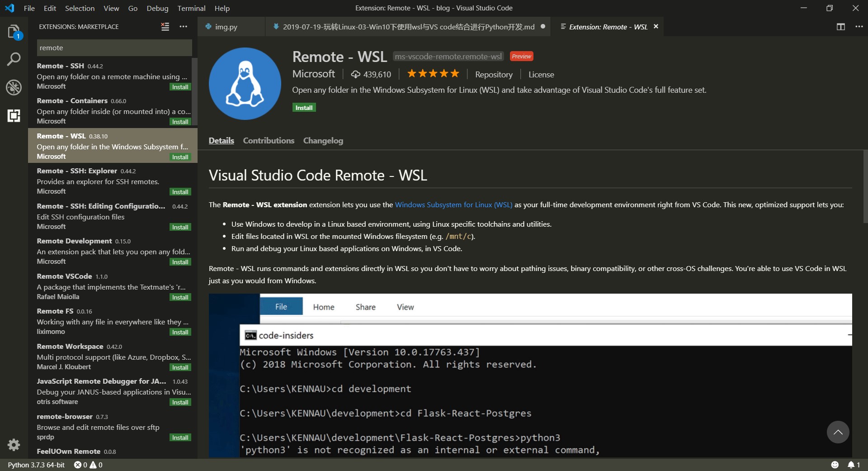The image size is (868, 471).
Task: Click the VS Code logo in the title bar
Action: [x=9, y=8]
